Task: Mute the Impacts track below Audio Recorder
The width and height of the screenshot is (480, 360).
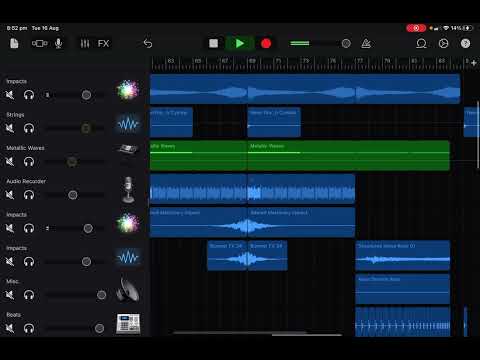Action: pyautogui.click(x=10, y=228)
